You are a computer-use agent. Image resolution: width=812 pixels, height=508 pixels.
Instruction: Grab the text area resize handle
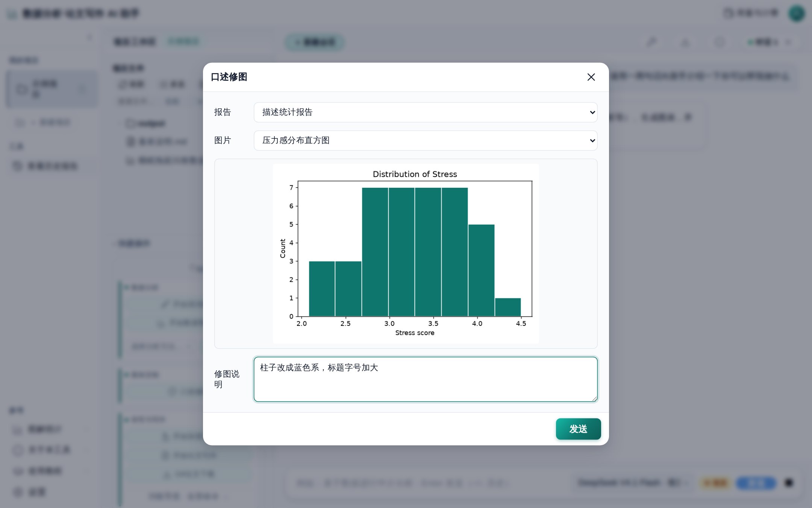[594, 398]
